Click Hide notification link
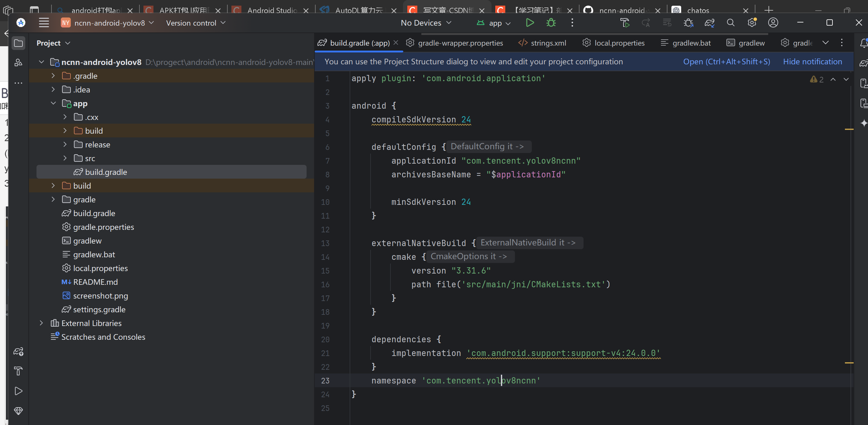Viewport: 868px width, 425px height. (812, 62)
